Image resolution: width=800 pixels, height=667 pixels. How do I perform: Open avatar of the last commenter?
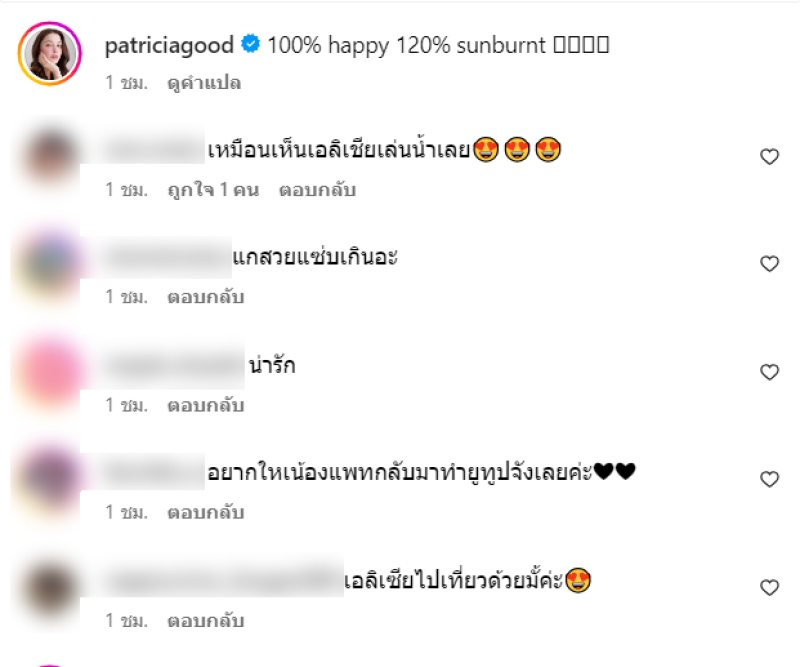49,587
